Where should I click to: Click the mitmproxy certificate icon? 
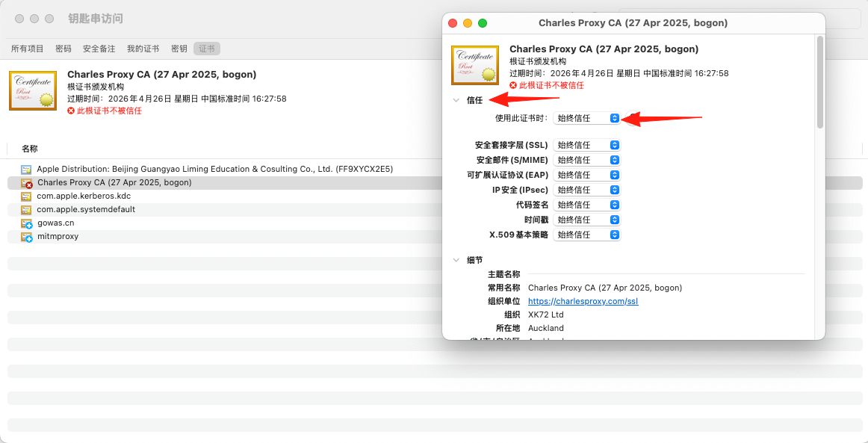[26, 237]
